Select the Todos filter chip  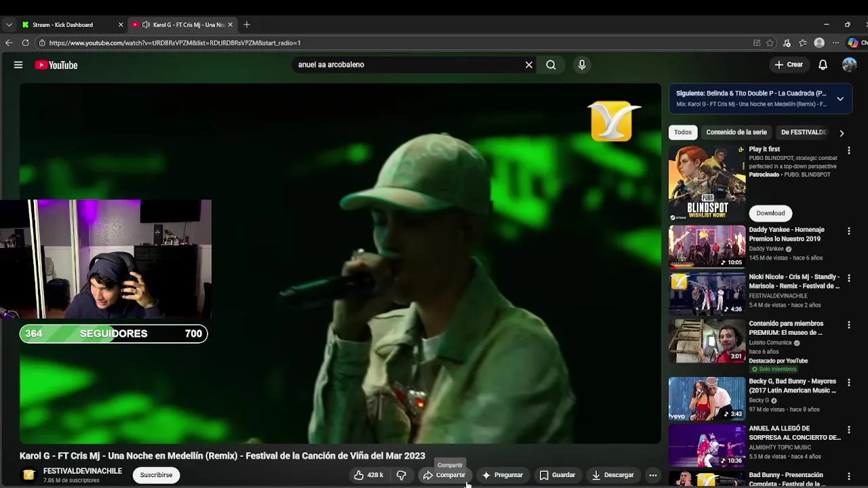[x=683, y=132]
